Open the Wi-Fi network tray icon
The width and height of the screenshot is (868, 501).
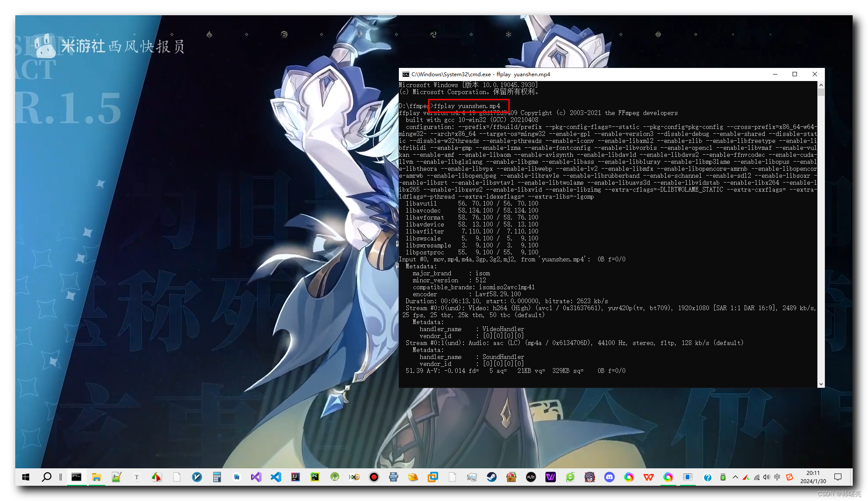pos(756,477)
